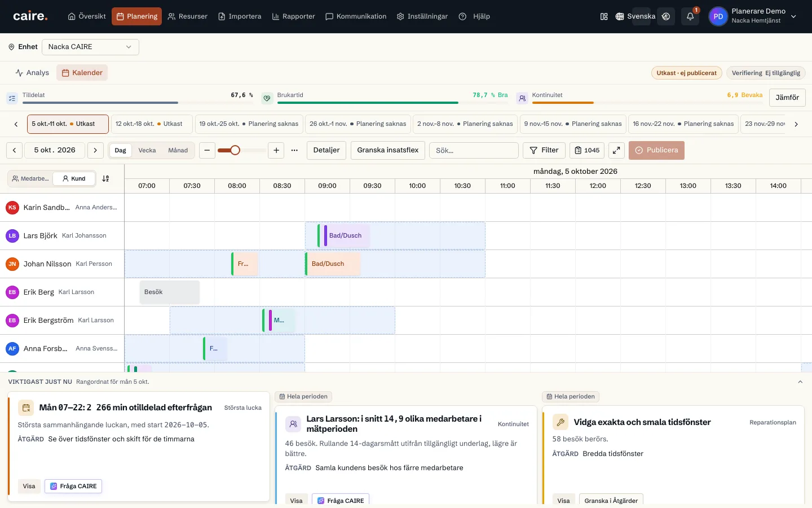Switch to Medarbetare view toggle
The height and width of the screenshot is (508, 812).
30,178
